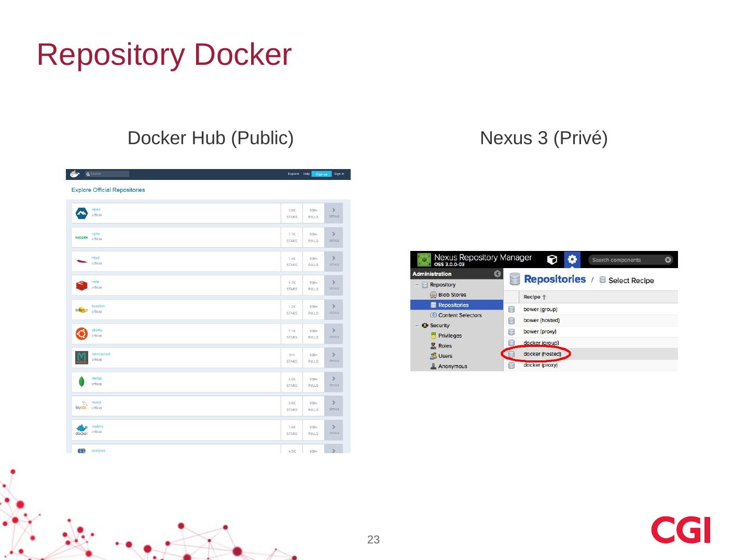The image size is (747, 560).
Task: Collapse the Security tree node
Action: coord(417,326)
